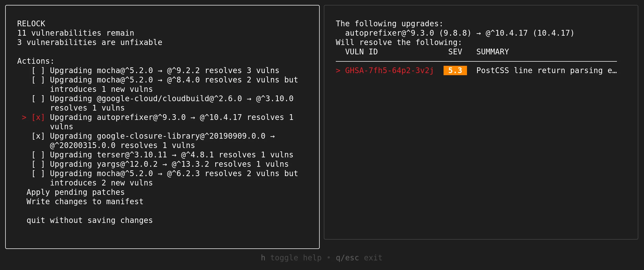Select Apply pending patches
Screen dimensions: 644x270
click(75, 192)
